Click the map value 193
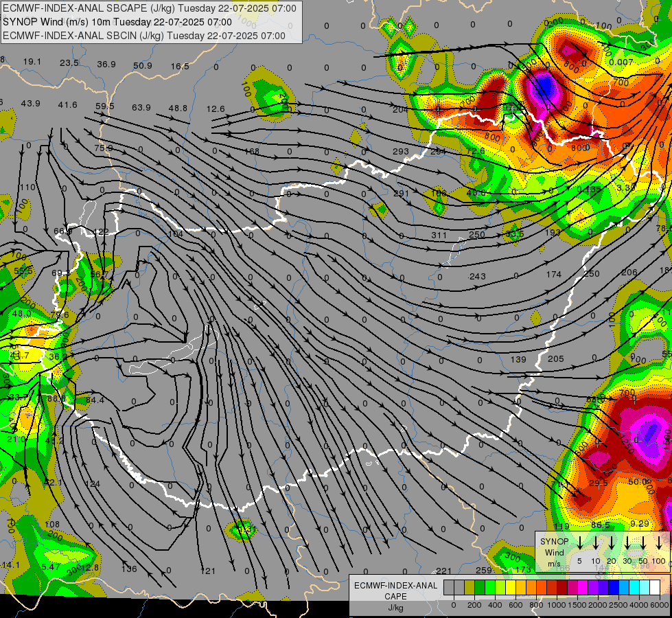 [553, 232]
